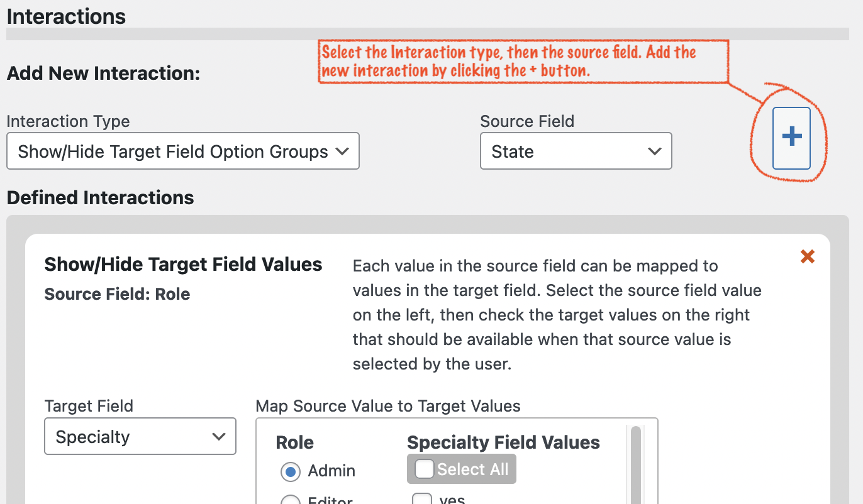Viewport: 863px width, 504px height.
Task: Click the plus sign inside the blue-bordered button
Action: click(x=791, y=138)
